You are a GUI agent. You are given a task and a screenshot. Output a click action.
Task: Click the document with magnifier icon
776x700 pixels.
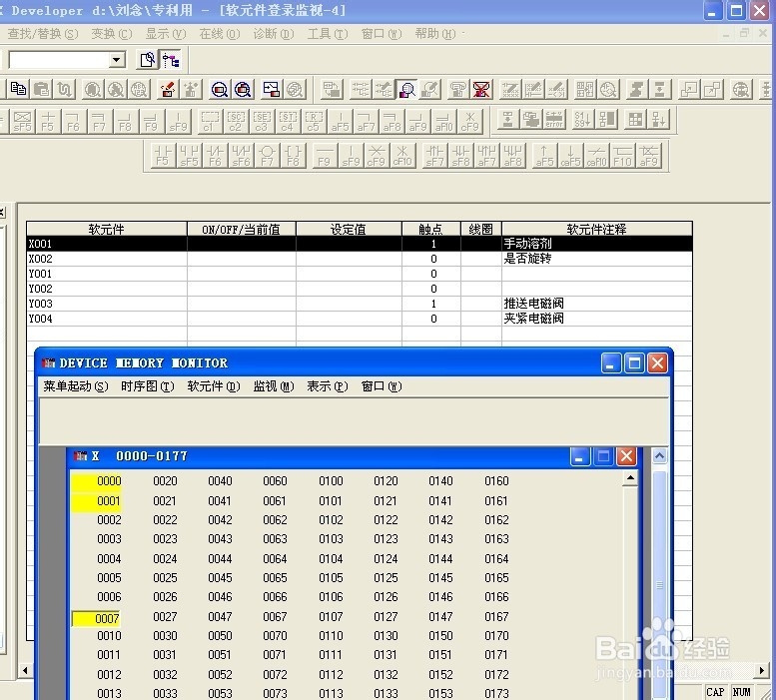coord(148,60)
